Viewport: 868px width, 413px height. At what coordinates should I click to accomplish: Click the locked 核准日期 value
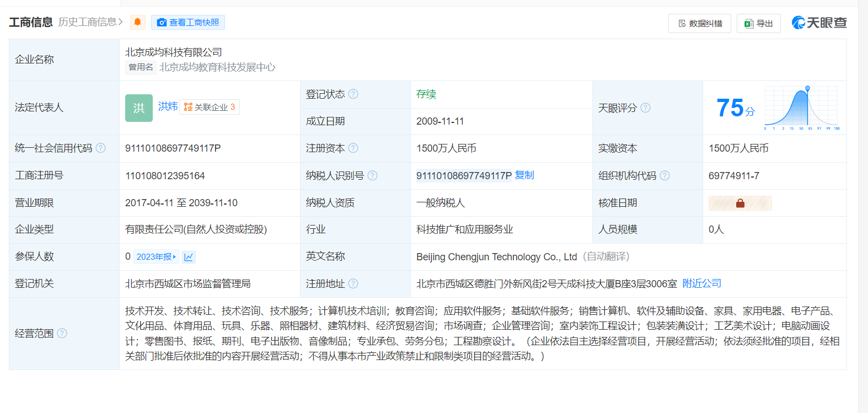tap(740, 203)
